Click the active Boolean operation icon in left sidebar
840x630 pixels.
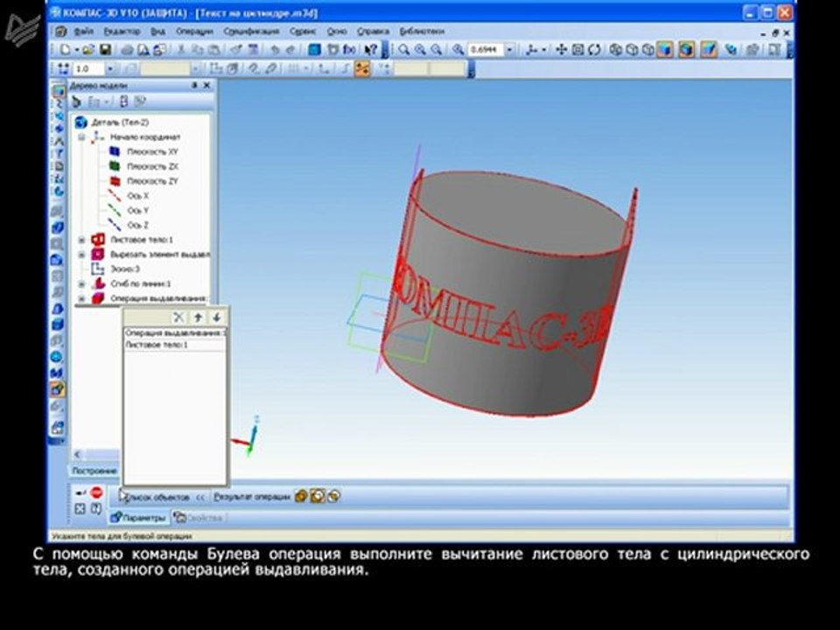58,388
